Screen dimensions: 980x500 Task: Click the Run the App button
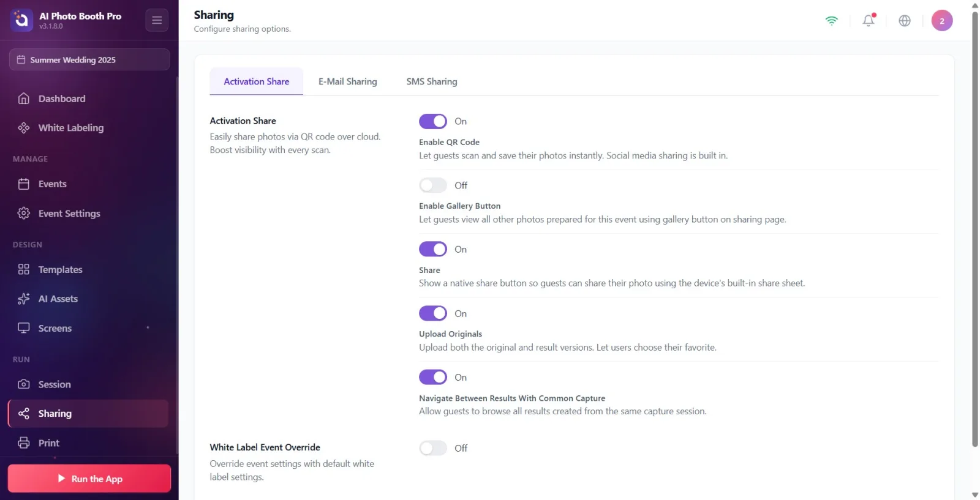[89, 479]
